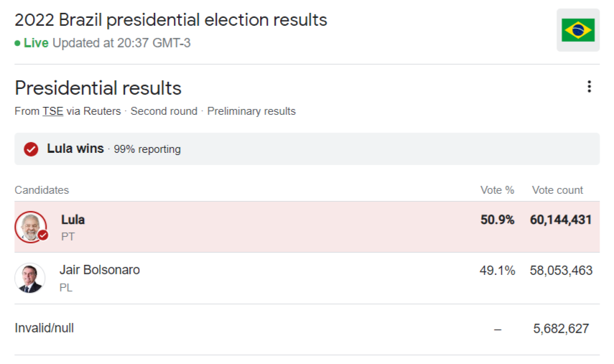
Task: Click the Lula wins banner
Action: pyautogui.click(x=307, y=149)
